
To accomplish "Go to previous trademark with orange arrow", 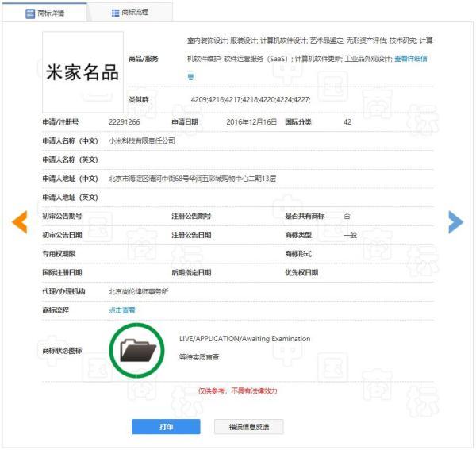I will [20, 222].
